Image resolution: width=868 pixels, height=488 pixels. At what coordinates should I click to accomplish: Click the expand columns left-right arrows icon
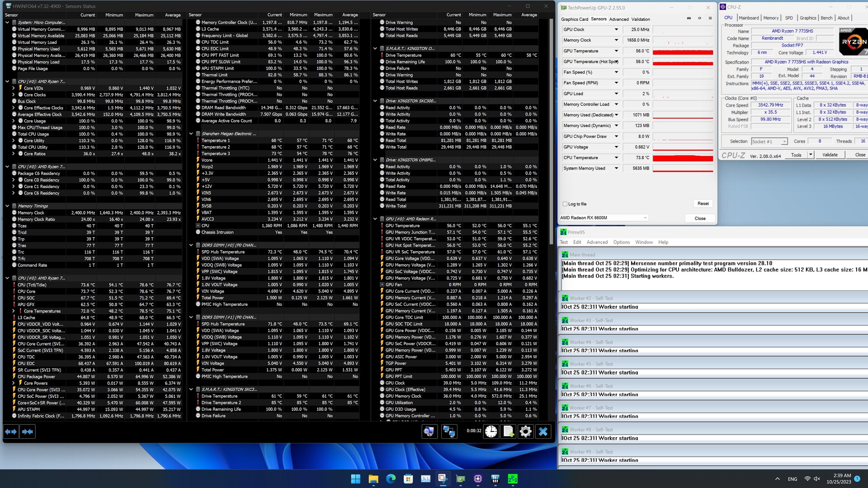pos(10,432)
